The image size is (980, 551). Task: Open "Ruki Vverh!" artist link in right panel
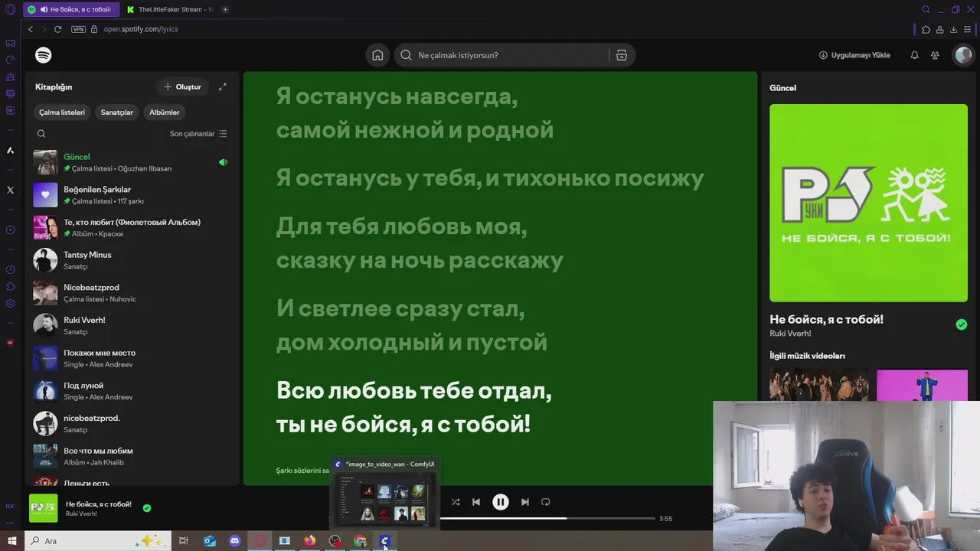pos(790,334)
